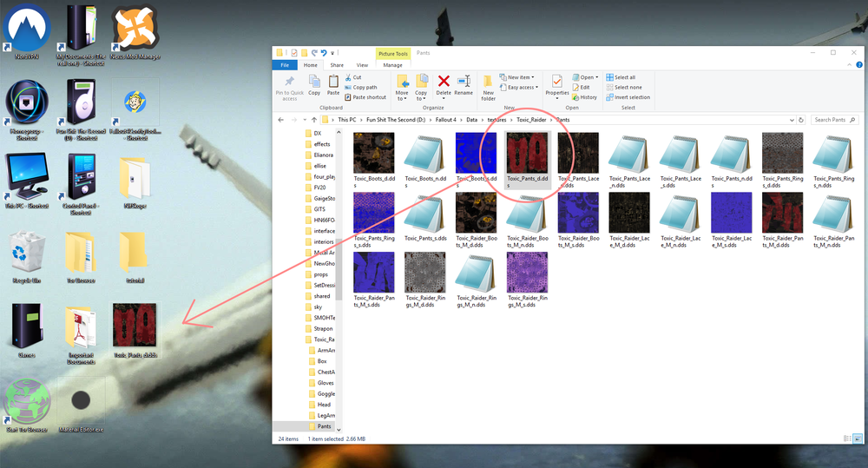Click the Refresh button beside address bar
868x468 pixels.
click(801, 120)
